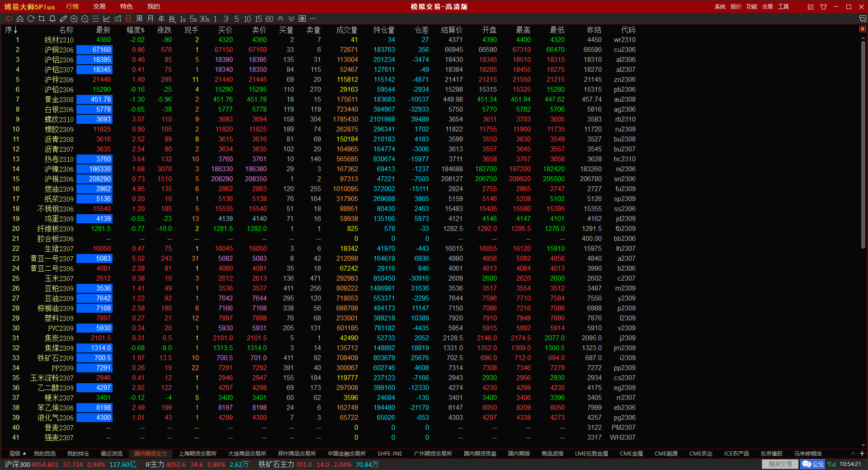The image size is (868, 470).
Task: Open the custom period (自) dropdown
Action: (x=172, y=19)
